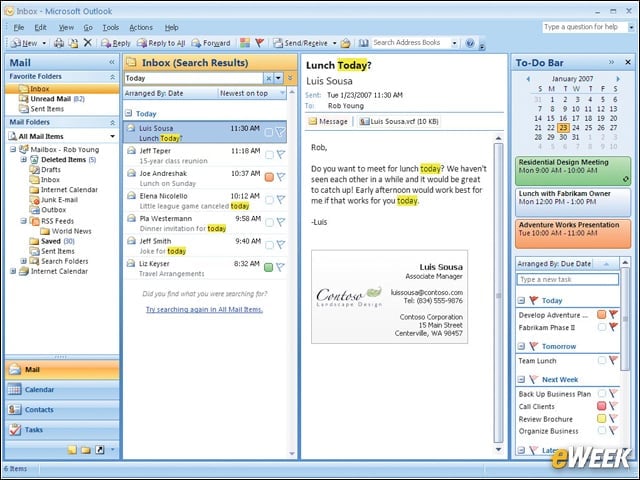Screen dimensions: 640x480
Task: Click Reply to All in the toolbar
Action: [x=161, y=43]
